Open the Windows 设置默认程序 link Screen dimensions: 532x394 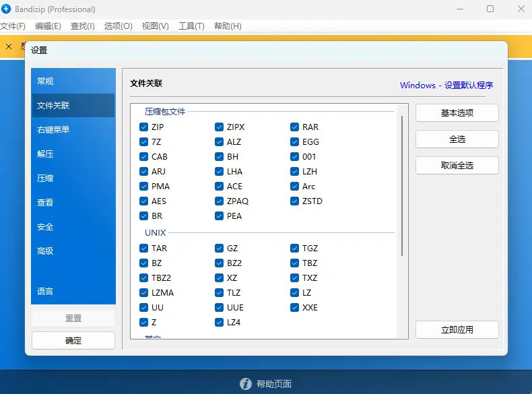pyautogui.click(x=446, y=85)
